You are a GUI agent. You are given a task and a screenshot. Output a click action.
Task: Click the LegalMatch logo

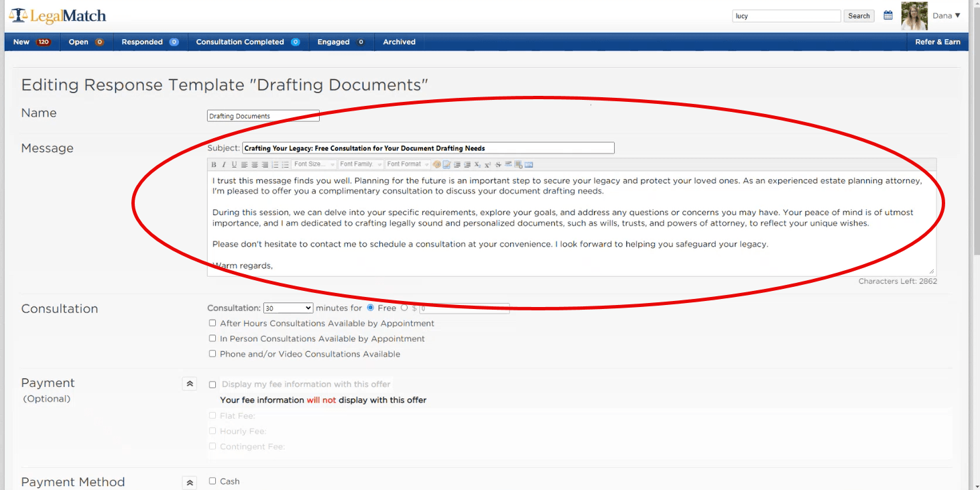tap(58, 15)
